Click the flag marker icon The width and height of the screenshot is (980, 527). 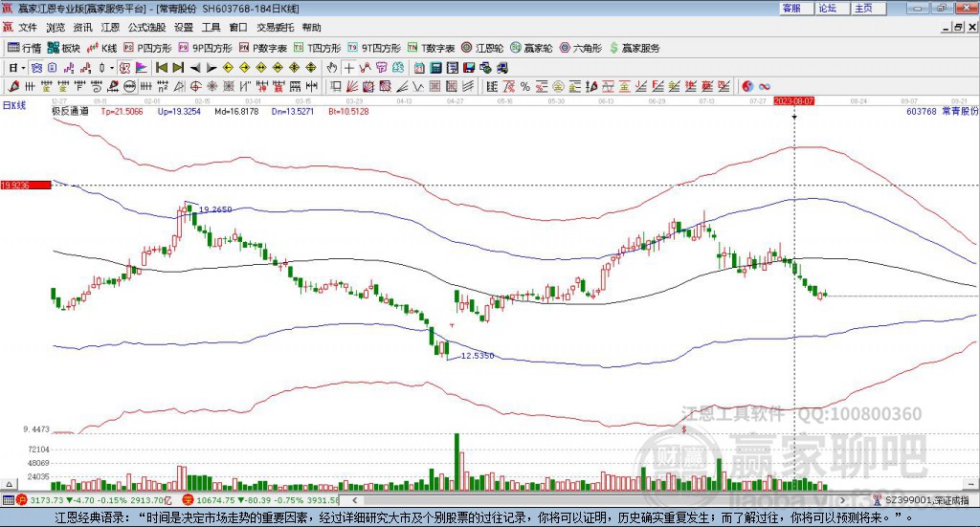(142, 68)
